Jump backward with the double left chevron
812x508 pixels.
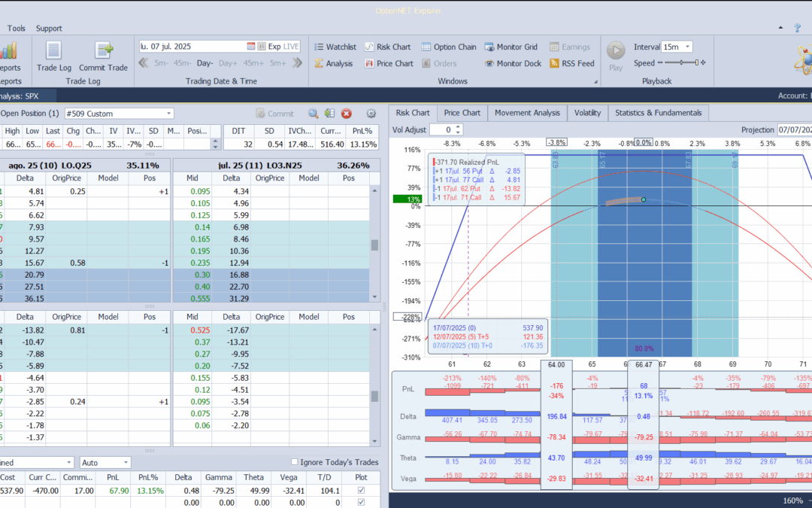click(144, 63)
